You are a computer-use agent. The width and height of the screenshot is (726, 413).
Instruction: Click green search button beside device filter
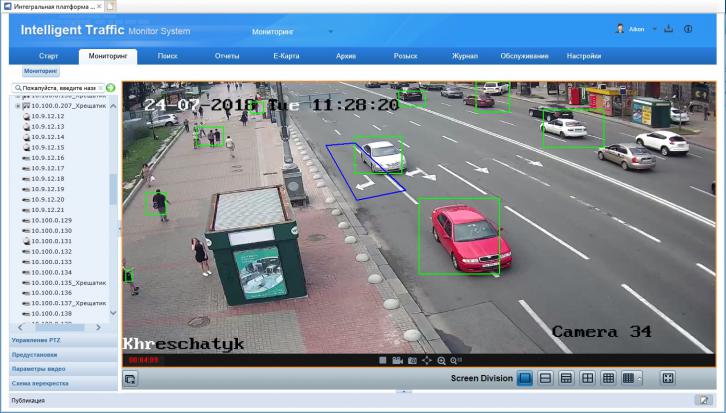coord(110,88)
